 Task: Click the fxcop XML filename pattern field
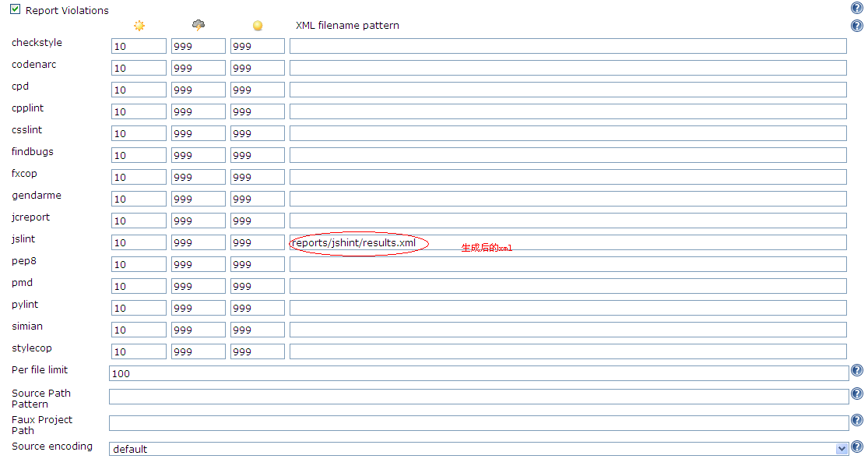[x=568, y=177]
